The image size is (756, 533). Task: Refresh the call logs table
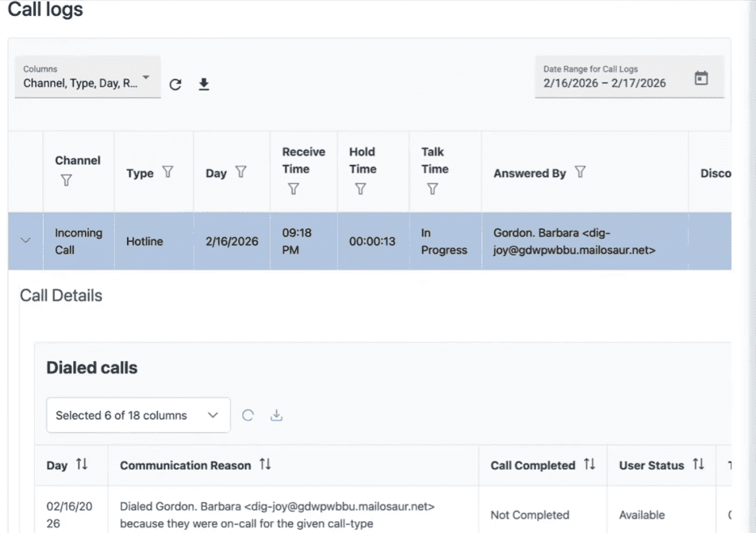coord(175,84)
